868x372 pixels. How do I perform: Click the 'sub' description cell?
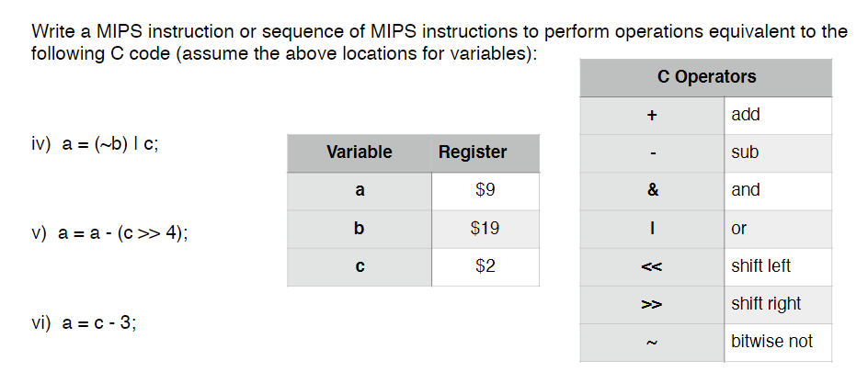778,153
